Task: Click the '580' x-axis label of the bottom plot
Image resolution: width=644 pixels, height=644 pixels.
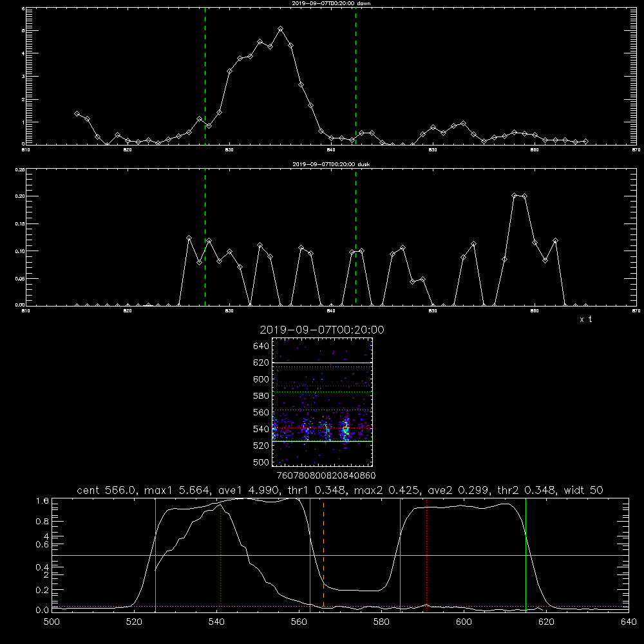Action: click(381, 622)
